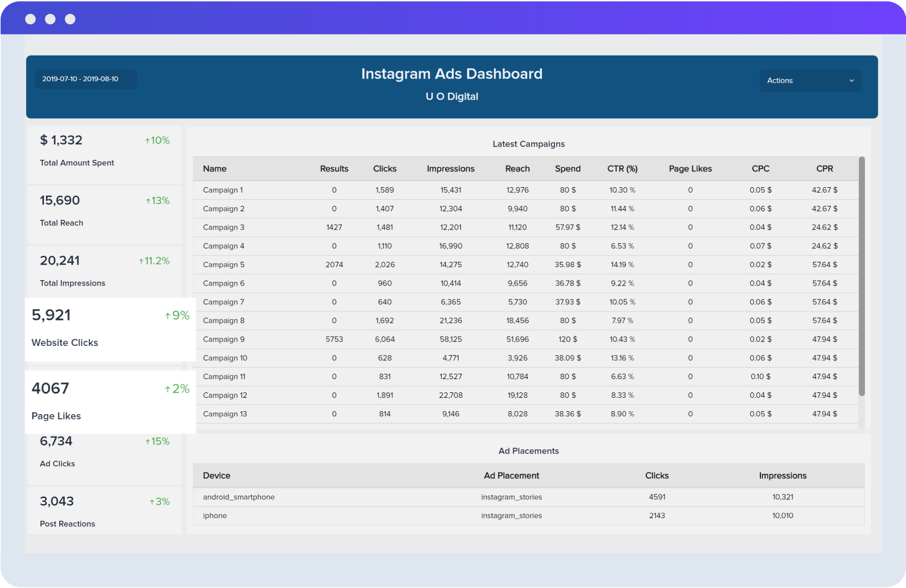Screen dimensions: 906x588
Task: Click the CTR (%) column header
Action: click(622, 169)
